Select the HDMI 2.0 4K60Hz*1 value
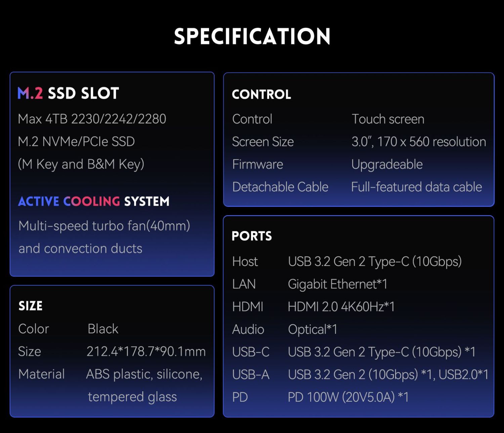 point(341,307)
